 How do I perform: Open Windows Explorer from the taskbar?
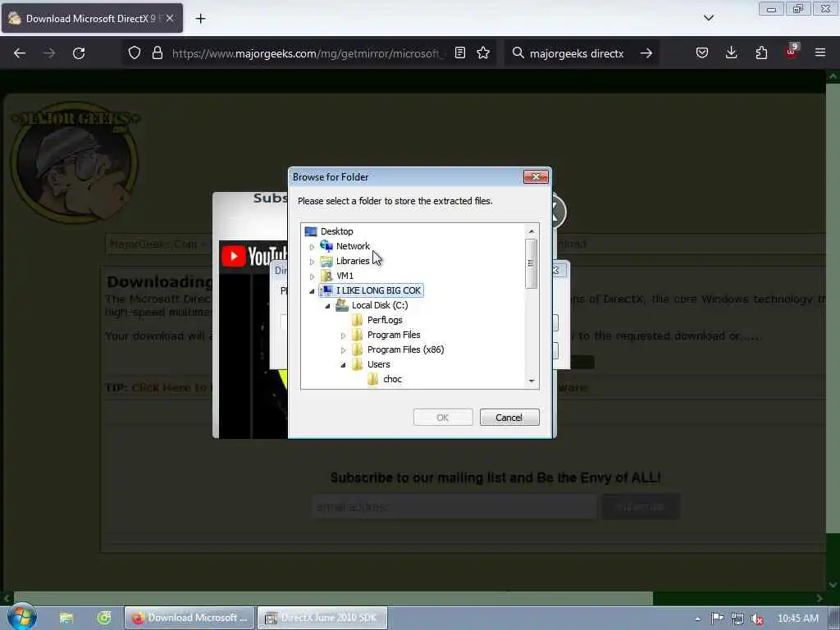click(66, 618)
